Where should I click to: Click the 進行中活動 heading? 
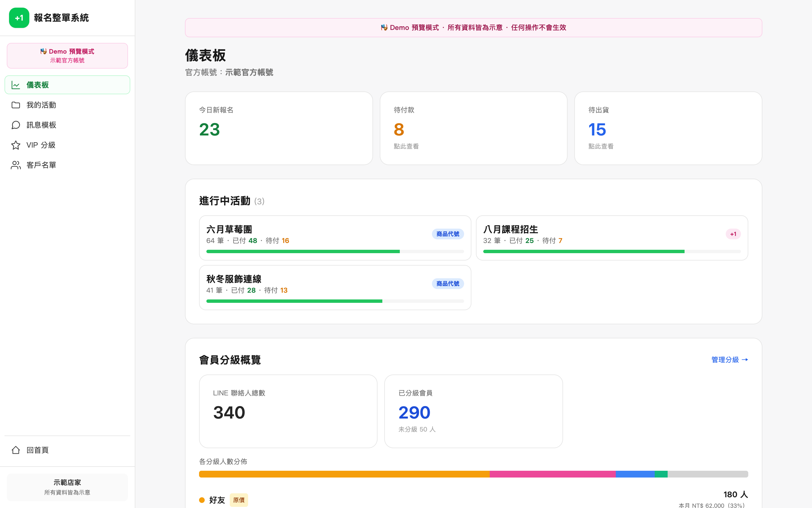coord(225,201)
